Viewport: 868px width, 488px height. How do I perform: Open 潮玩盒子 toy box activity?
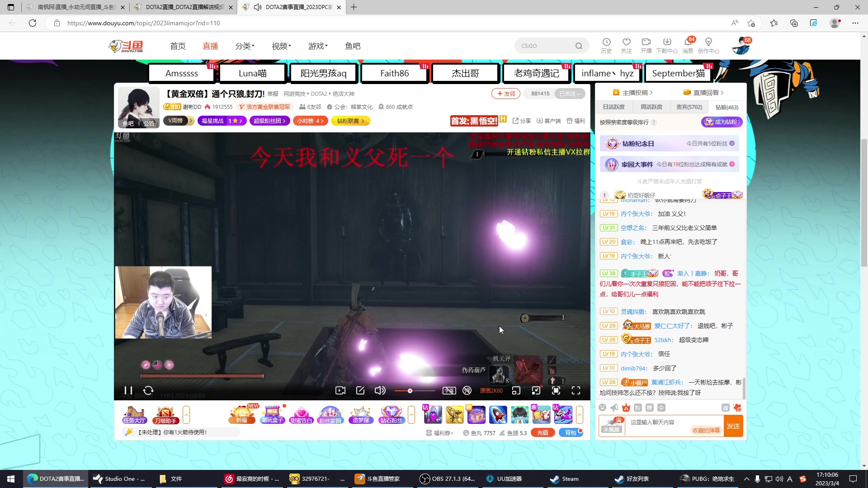(272, 415)
